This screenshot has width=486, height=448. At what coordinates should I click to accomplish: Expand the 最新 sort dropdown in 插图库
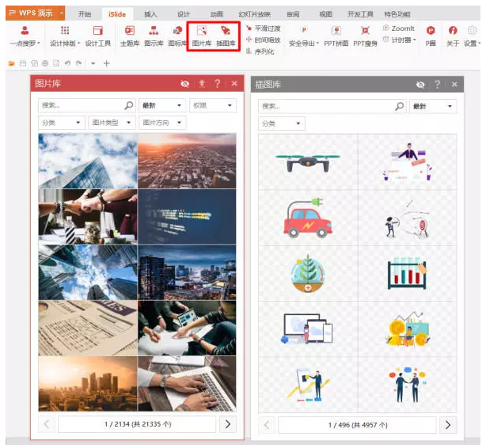tap(433, 106)
